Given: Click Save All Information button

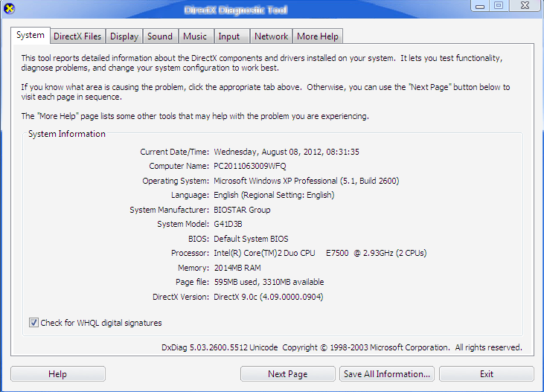Looking at the screenshot, I should click(387, 374).
